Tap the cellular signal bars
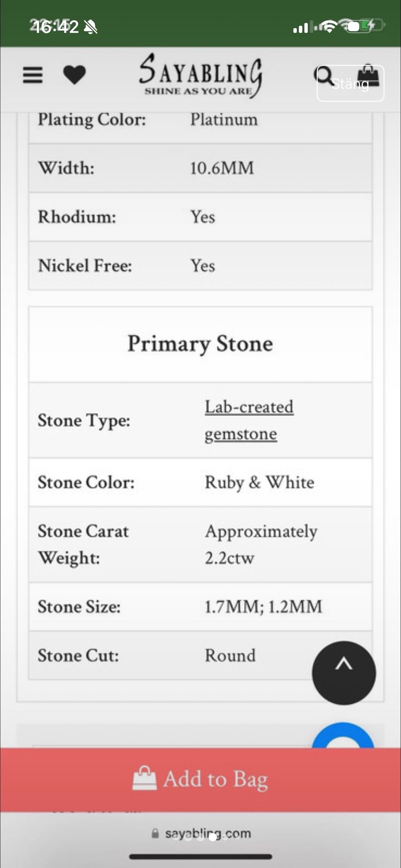Image resolution: width=401 pixels, height=868 pixels. tap(300, 28)
